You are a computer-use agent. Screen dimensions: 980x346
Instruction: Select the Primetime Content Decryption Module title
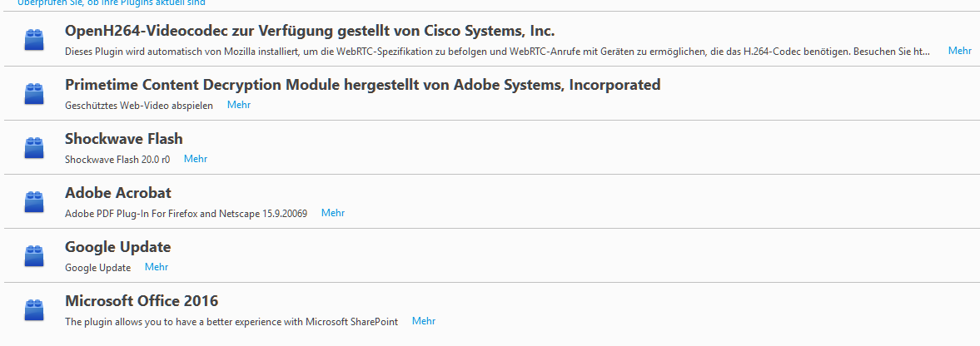[362, 85]
